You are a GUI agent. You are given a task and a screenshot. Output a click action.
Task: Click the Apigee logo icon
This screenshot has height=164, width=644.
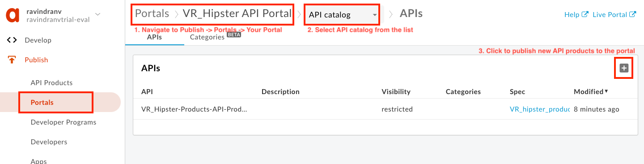(13, 15)
